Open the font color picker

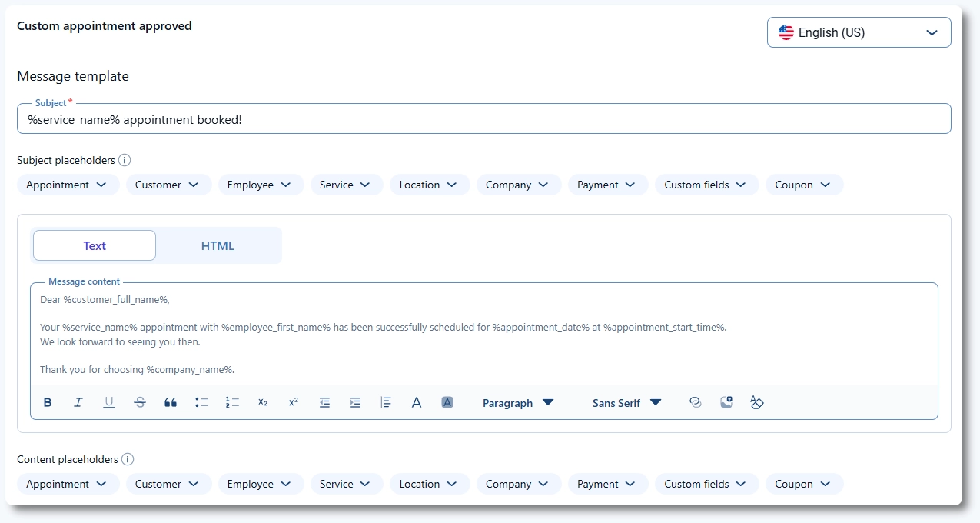[x=417, y=402]
